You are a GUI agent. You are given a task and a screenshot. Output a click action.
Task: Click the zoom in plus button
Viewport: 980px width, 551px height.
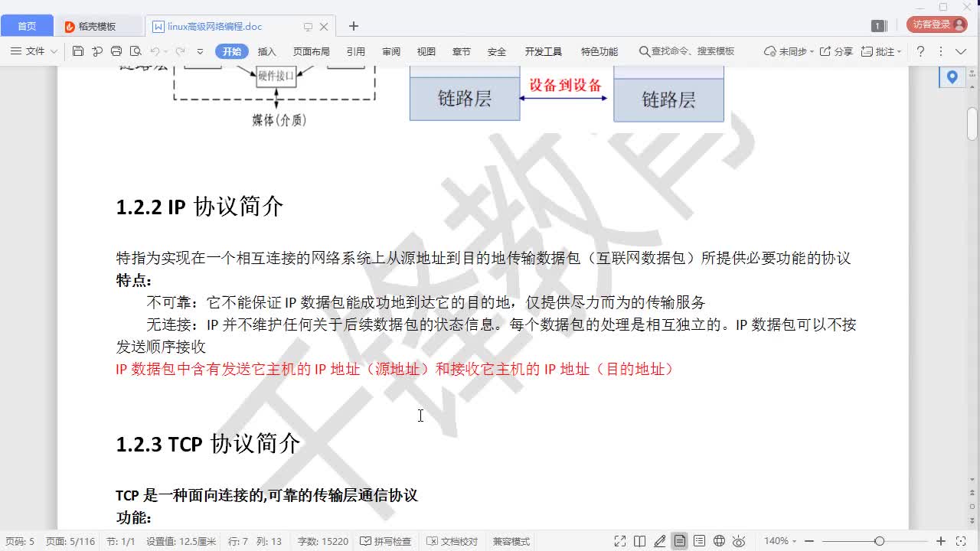[x=941, y=541]
